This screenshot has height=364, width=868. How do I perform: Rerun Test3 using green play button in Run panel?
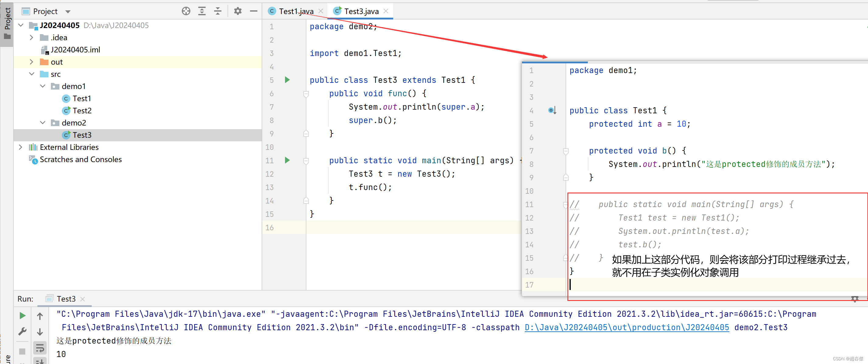(22, 316)
